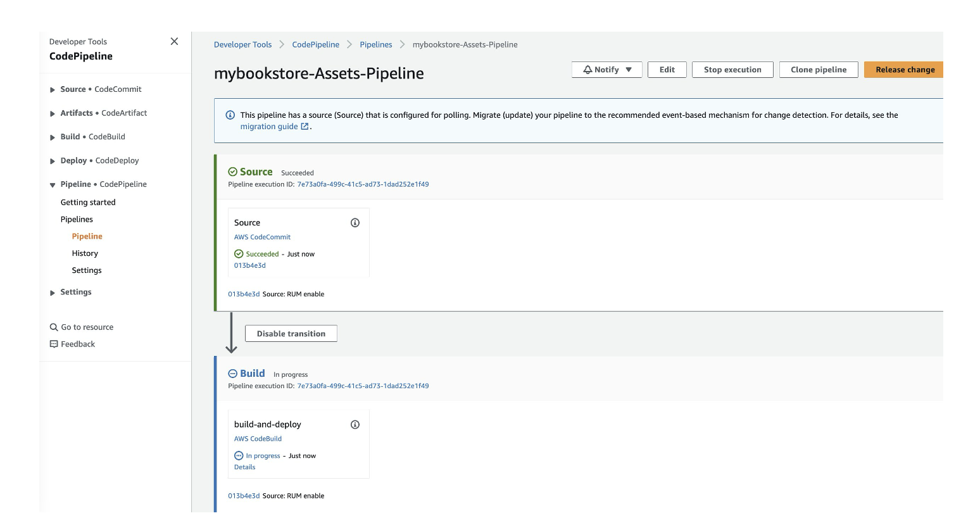Open the Pipelines breadcrumb

(376, 44)
